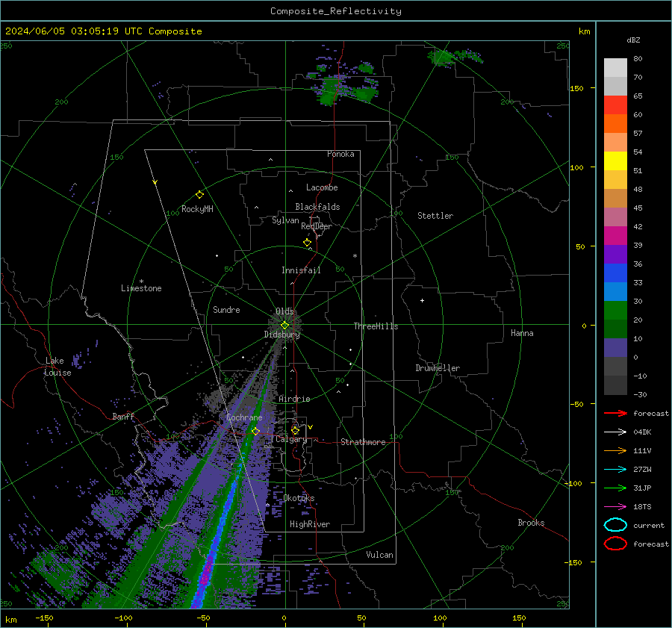Click the Stettler label
This screenshot has height=628, width=672.
point(435,216)
